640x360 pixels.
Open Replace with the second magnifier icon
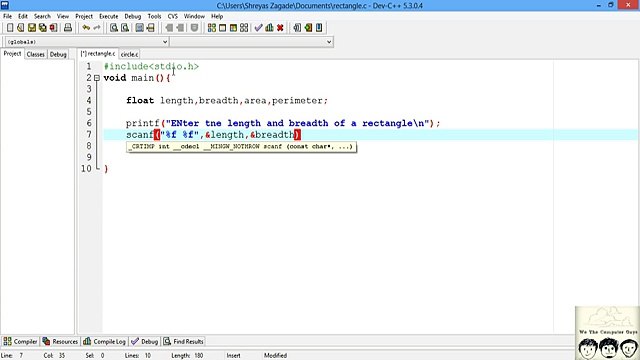click(125, 28)
